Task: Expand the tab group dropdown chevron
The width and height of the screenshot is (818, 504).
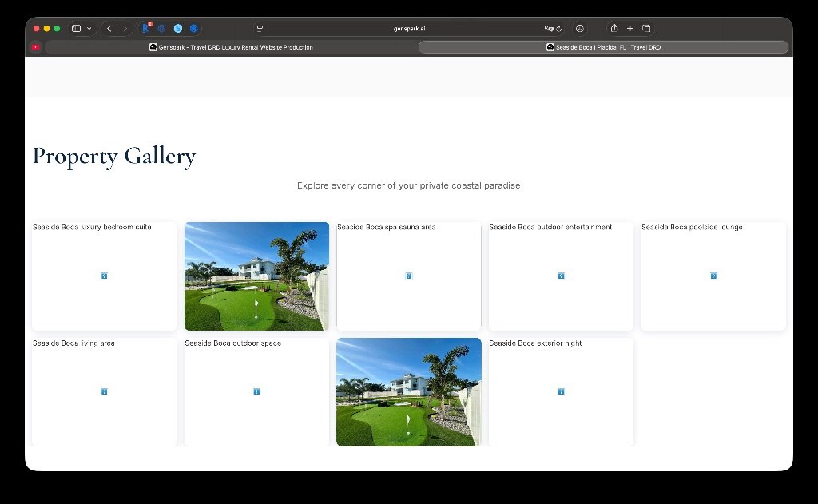Action: coord(89,28)
